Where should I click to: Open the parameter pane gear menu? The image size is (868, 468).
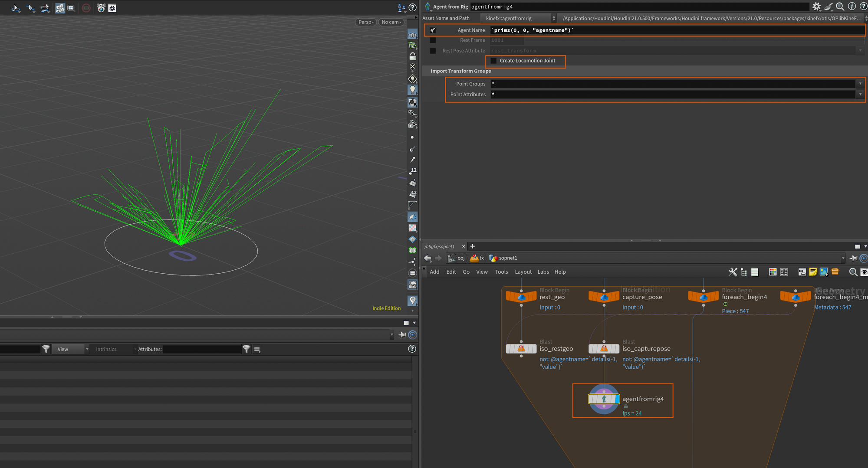816,7
